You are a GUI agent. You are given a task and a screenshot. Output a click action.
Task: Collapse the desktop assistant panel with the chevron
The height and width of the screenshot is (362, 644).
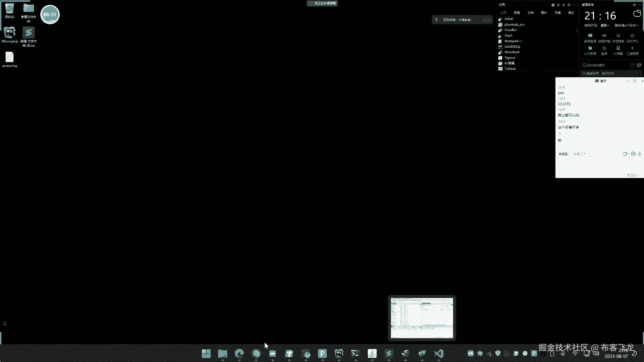coord(640,5)
